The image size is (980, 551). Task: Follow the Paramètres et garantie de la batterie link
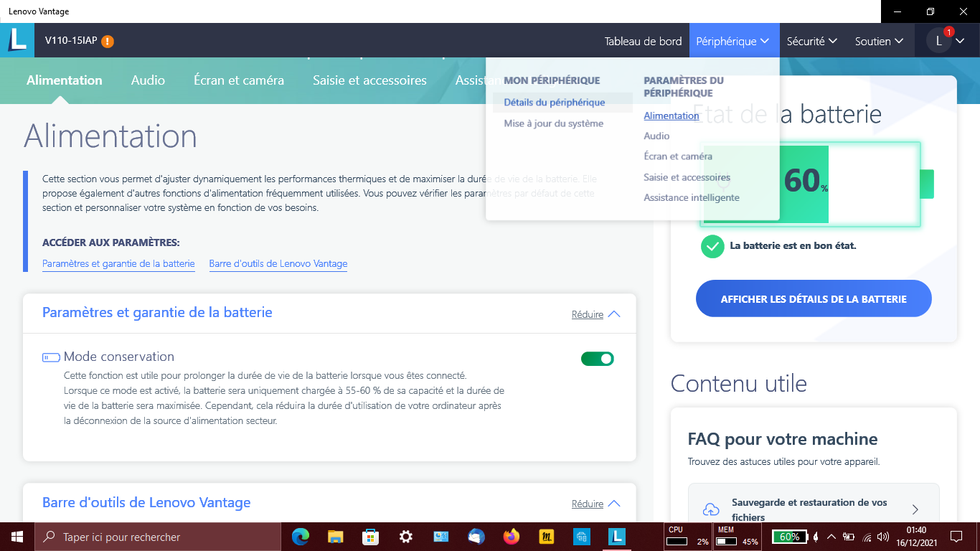(118, 264)
